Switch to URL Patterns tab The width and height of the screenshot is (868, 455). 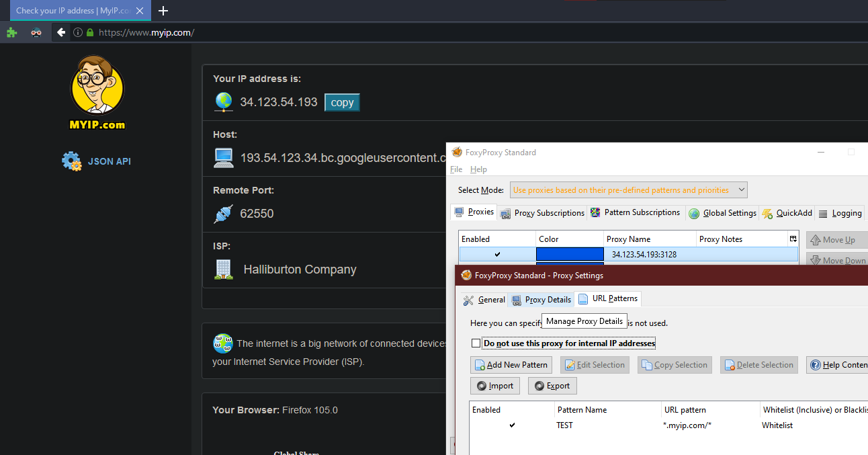click(608, 298)
